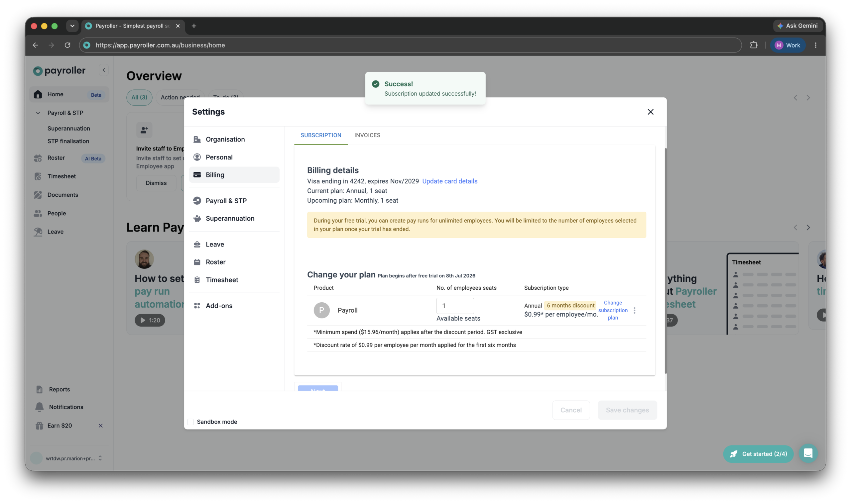Click Ask Gemini in browser
Image resolution: width=851 pixels, height=504 pixels.
797,26
